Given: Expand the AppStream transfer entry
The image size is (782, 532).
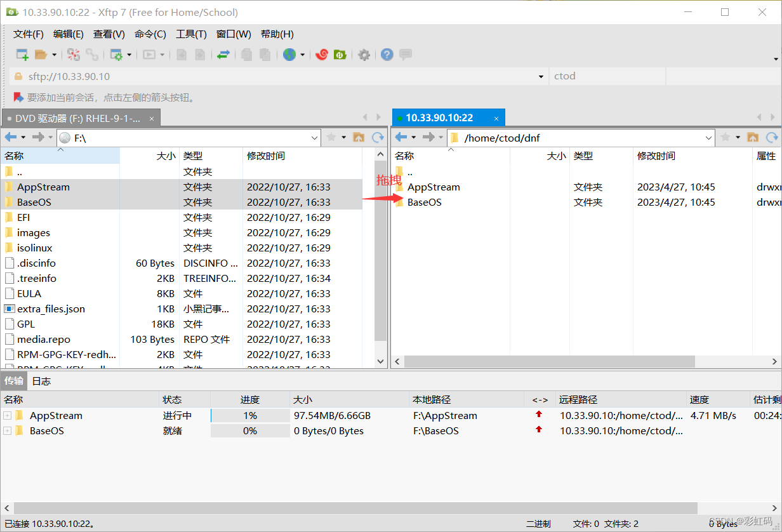Looking at the screenshot, I should (7, 416).
